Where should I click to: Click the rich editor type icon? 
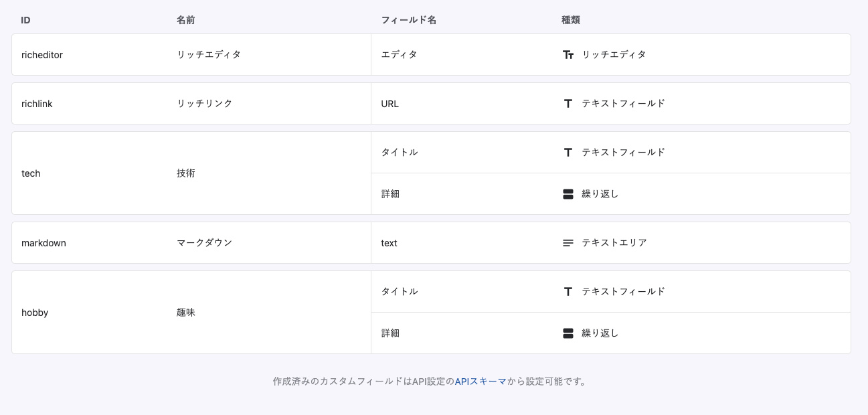click(568, 55)
